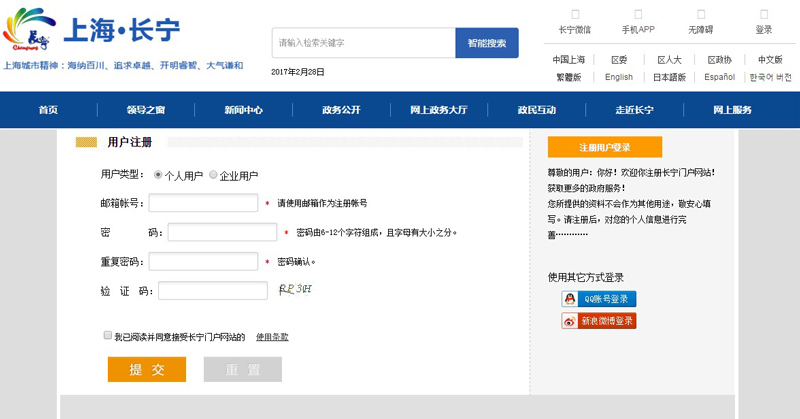Screen dimensions: 800x419
Task: Select the 个人用户 radio button
Action: (158, 175)
